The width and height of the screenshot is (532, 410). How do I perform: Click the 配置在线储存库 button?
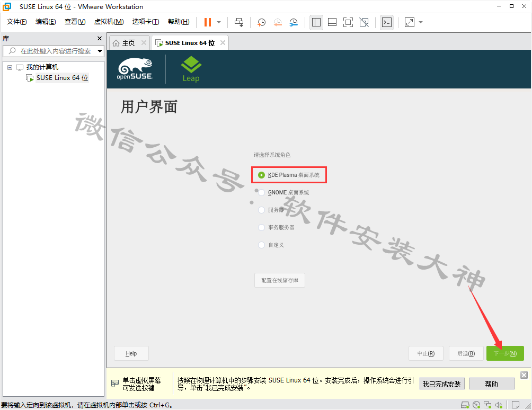pyautogui.click(x=280, y=280)
